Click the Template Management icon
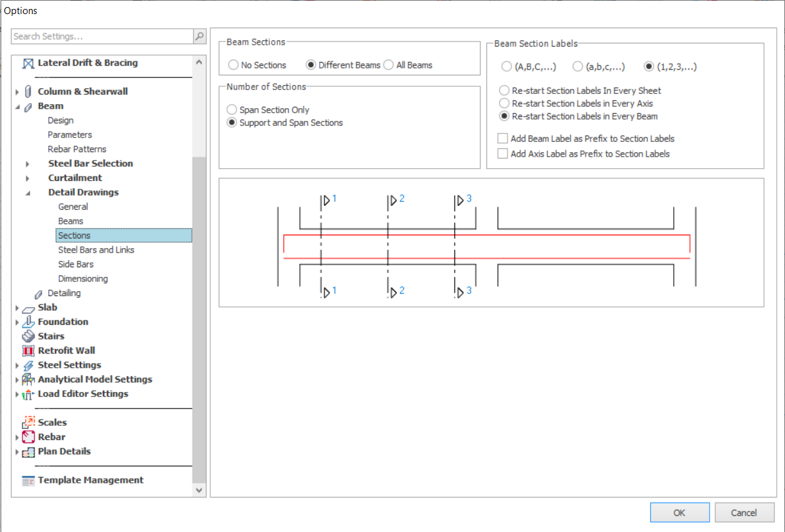This screenshot has width=785, height=532. [x=28, y=481]
